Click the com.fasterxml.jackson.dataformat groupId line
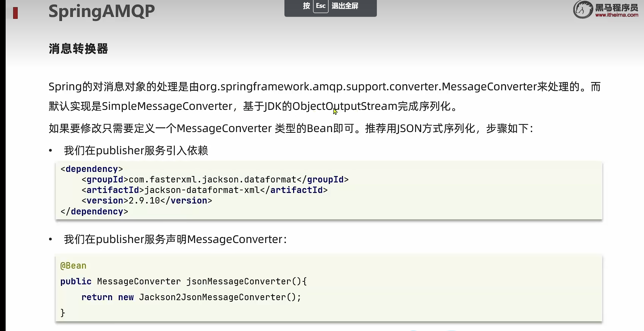644x331 pixels. pos(215,180)
